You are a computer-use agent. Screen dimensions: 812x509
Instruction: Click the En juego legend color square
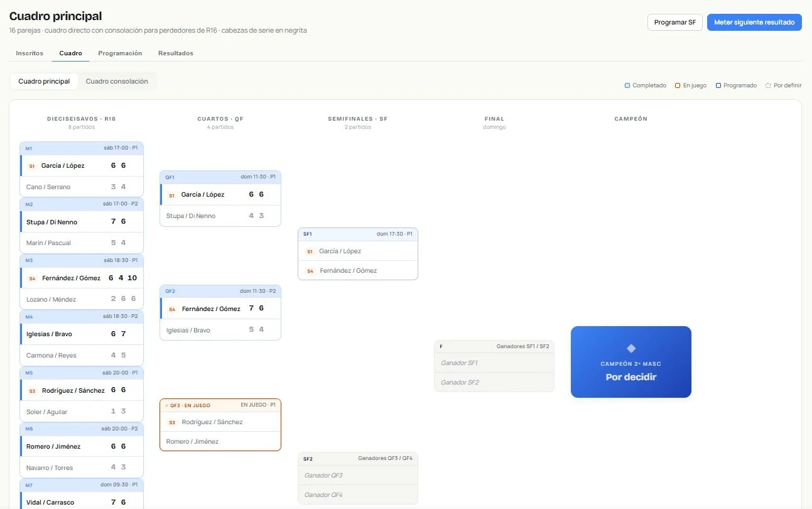tap(678, 85)
